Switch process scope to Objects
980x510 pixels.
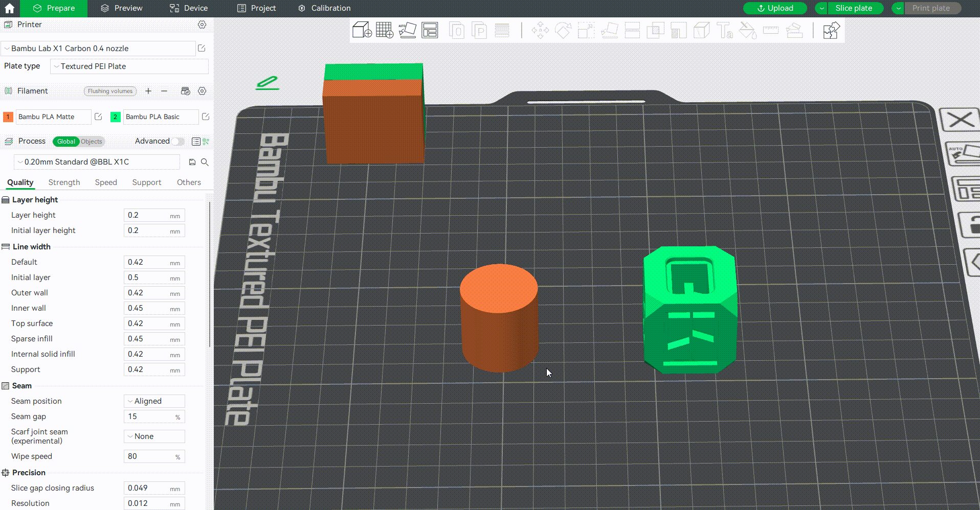92,142
